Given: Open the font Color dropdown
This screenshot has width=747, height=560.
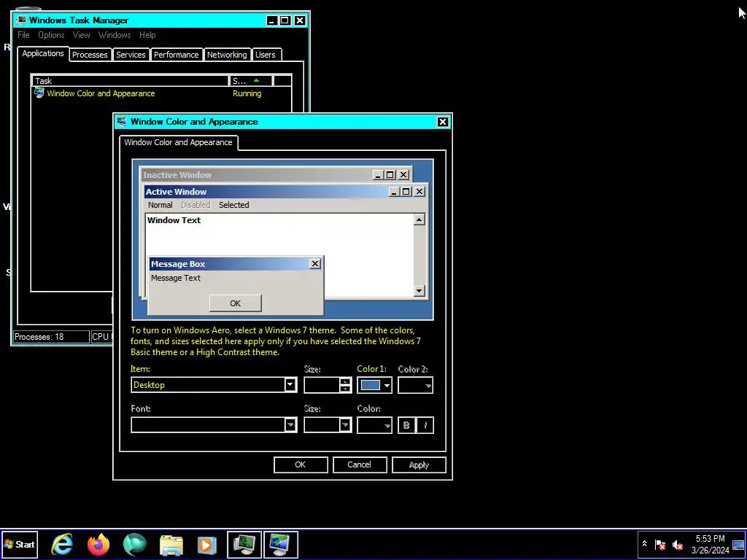Looking at the screenshot, I should 374,425.
